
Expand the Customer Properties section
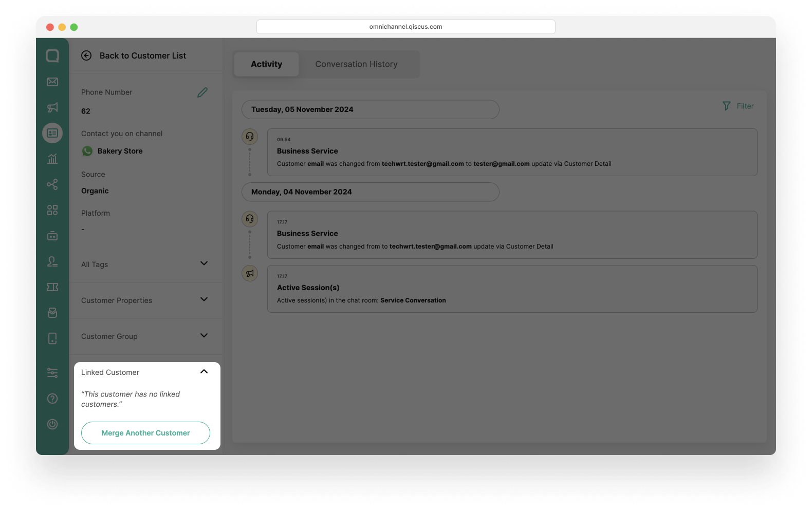point(204,299)
